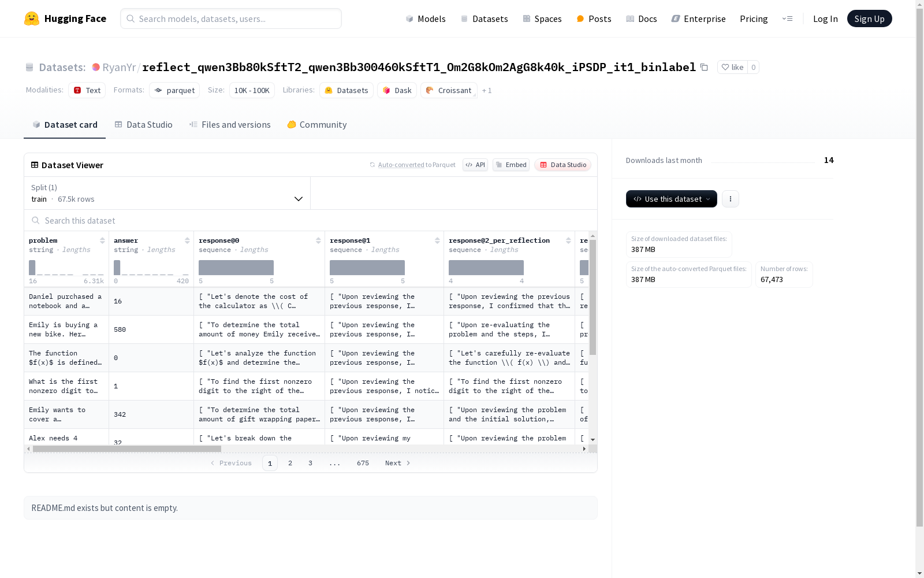Image resolution: width=924 pixels, height=578 pixels.
Task: Click the 'Emily wants to cover a…' cell
Action: pos(66,414)
